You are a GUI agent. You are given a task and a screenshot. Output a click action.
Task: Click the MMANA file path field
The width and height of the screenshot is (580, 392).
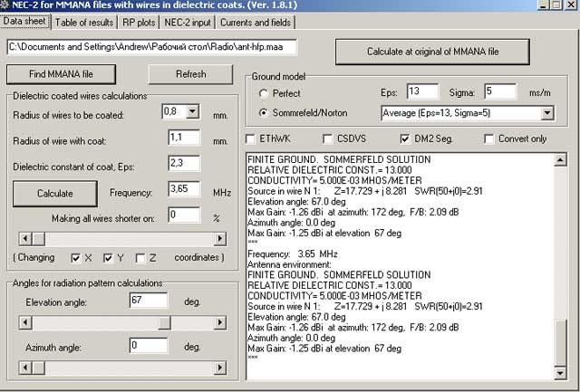click(151, 47)
